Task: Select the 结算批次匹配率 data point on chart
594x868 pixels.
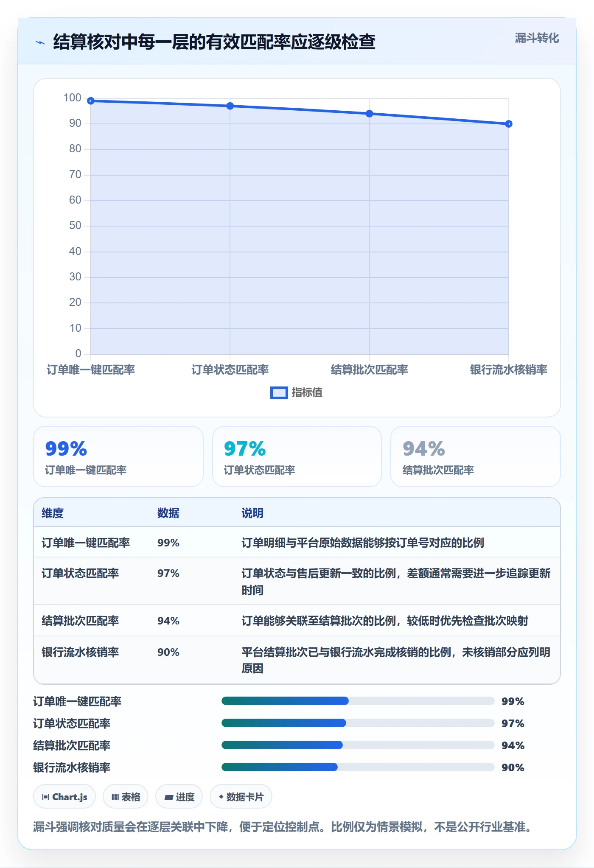Action: point(370,114)
